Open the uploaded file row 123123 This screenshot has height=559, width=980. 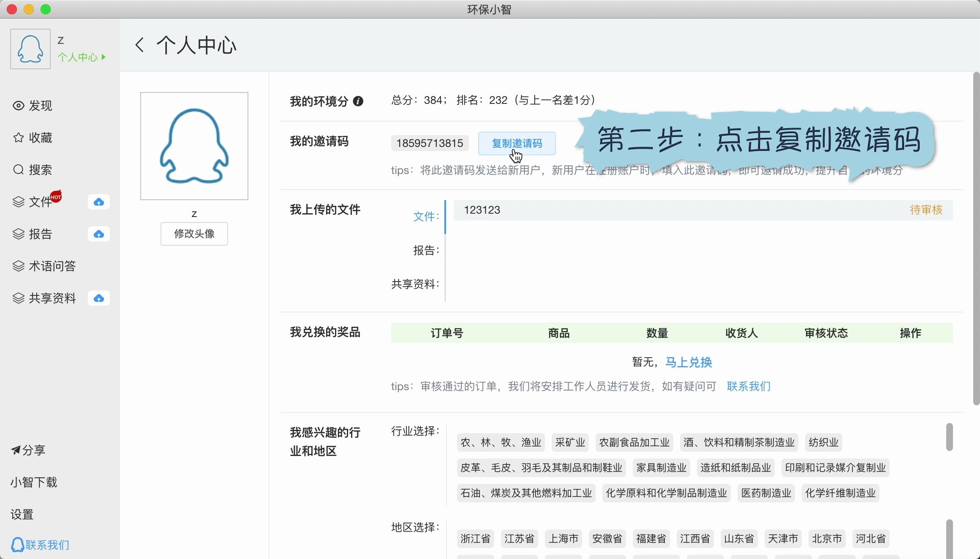click(703, 210)
